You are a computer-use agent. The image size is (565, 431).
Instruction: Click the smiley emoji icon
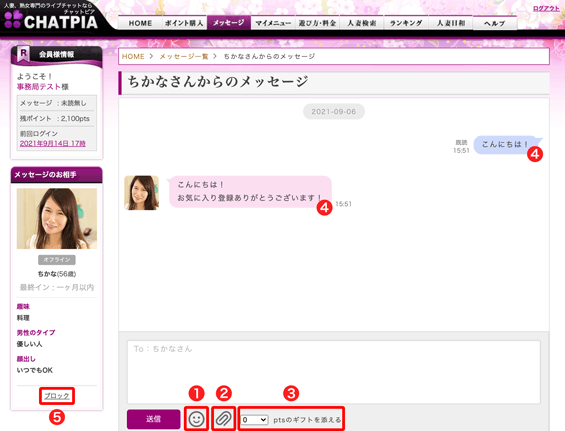(196, 419)
